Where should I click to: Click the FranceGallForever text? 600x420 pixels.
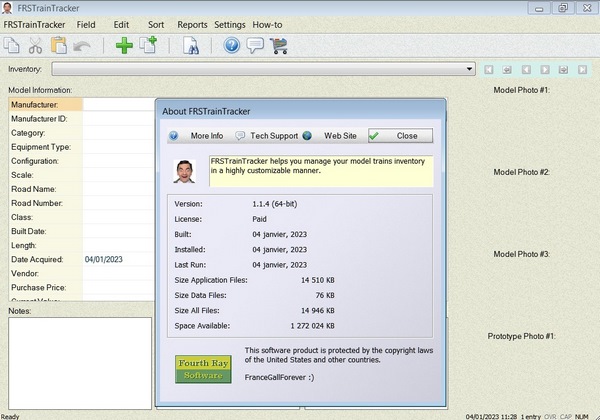click(x=279, y=377)
